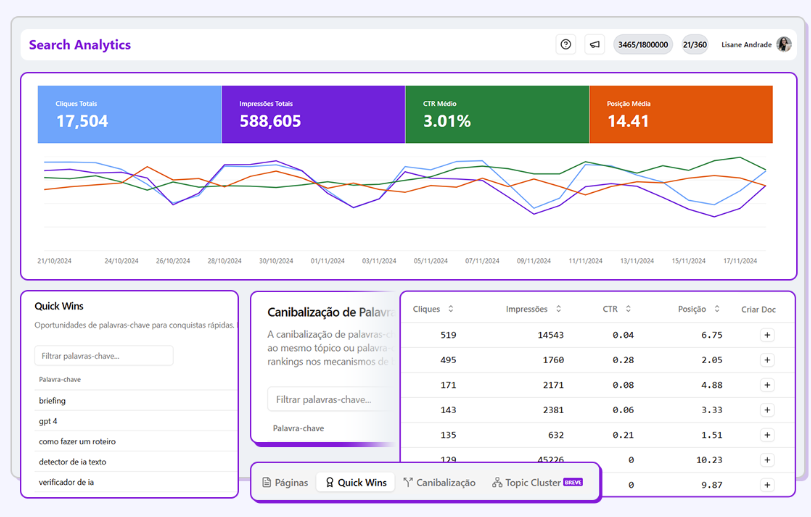Open the help question mark icon
The width and height of the screenshot is (811, 517).
[566, 45]
